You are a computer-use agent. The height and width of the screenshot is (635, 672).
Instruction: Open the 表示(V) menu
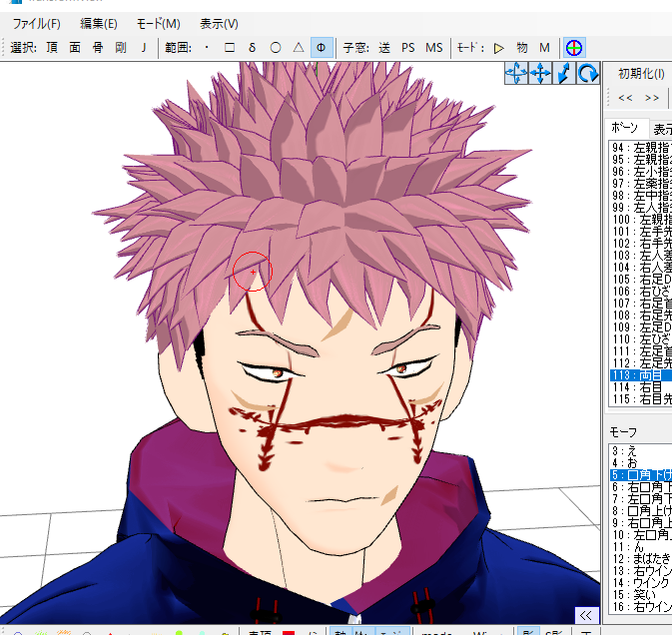point(219,24)
